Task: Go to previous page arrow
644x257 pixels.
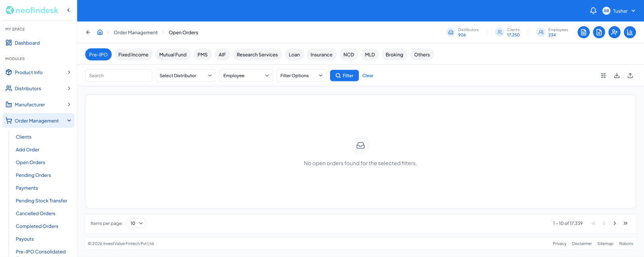Action: (604, 223)
